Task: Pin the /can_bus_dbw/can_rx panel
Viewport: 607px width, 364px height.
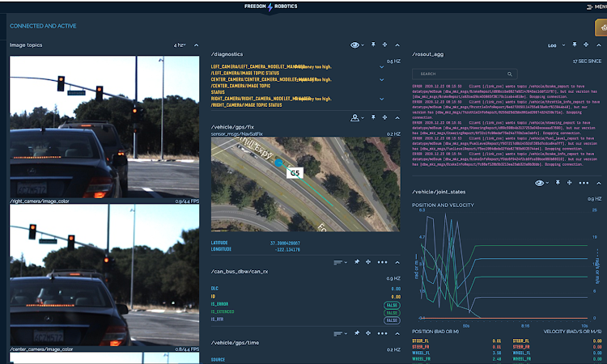Action: point(357,262)
